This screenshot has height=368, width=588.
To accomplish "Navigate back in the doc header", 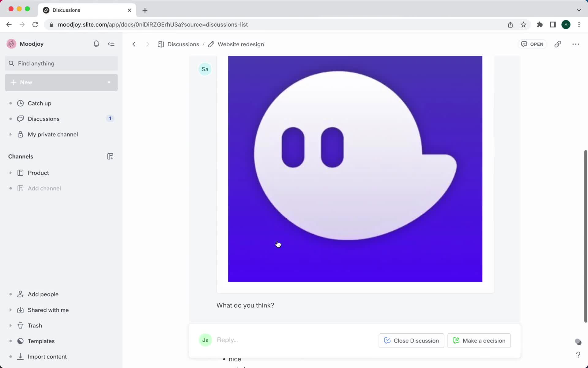I will tap(134, 44).
